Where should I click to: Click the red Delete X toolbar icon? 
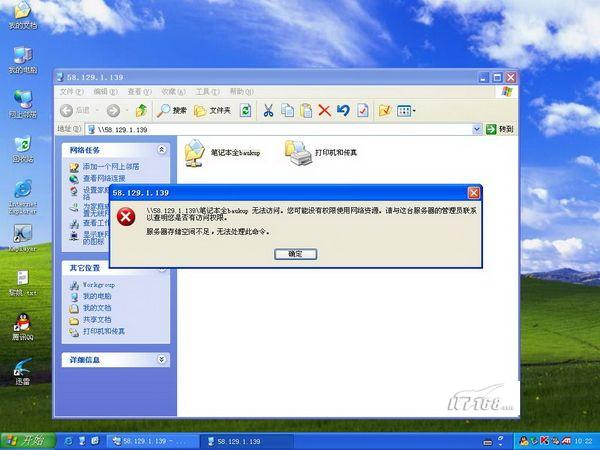point(324,110)
